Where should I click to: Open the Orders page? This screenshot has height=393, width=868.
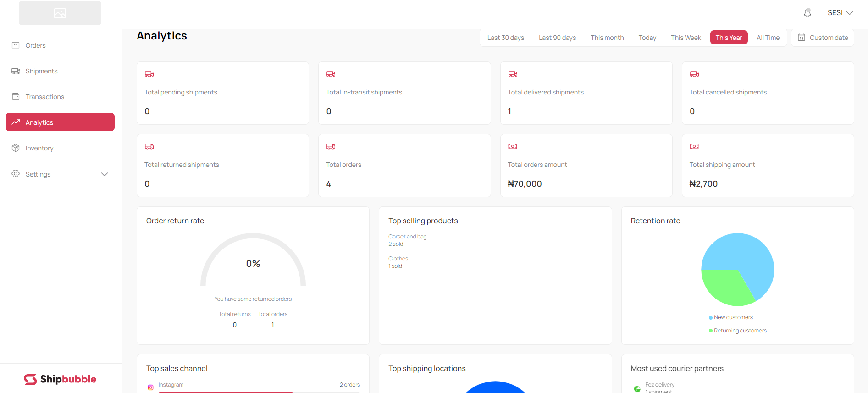tap(60, 45)
